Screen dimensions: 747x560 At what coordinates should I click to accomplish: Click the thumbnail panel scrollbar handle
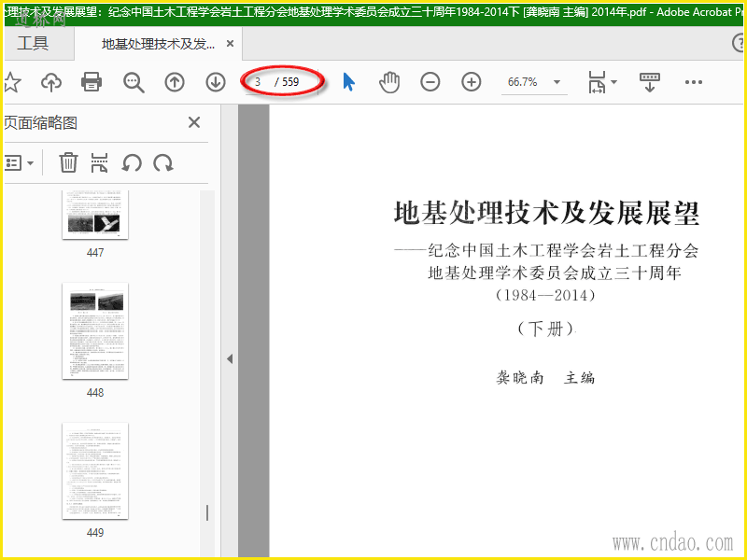tap(207, 512)
